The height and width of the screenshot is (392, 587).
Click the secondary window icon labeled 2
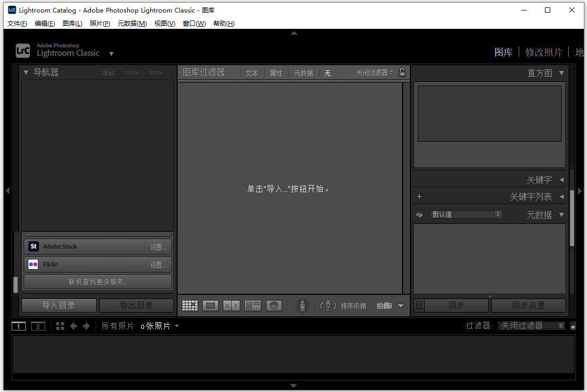[37, 326]
